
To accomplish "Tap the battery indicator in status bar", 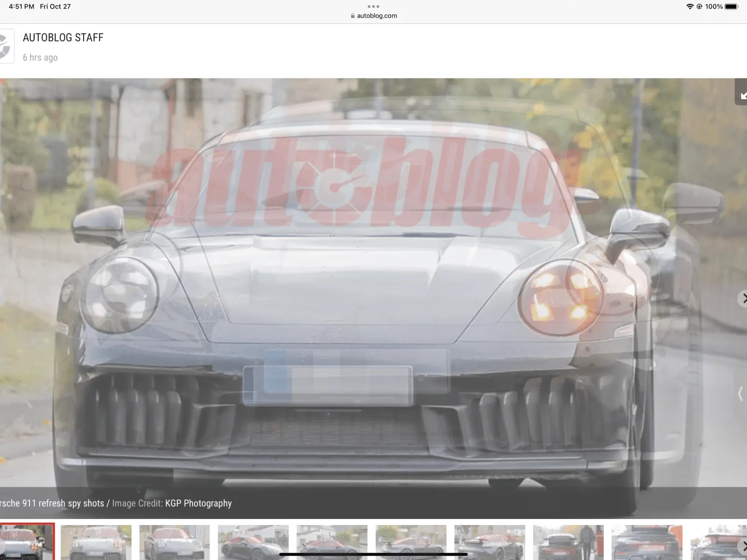I will click(732, 7).
